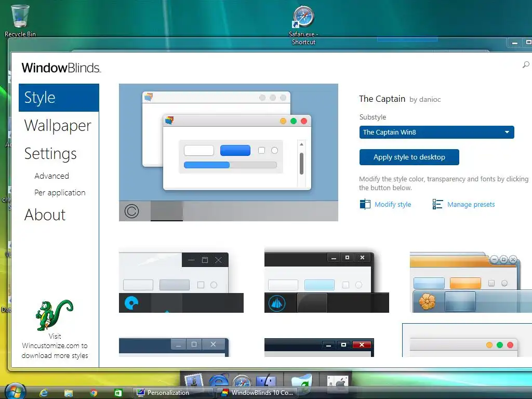Screen dimensions: 532x399
Task: Select the orange flower style thumbnail
Action: pos(471,282)
